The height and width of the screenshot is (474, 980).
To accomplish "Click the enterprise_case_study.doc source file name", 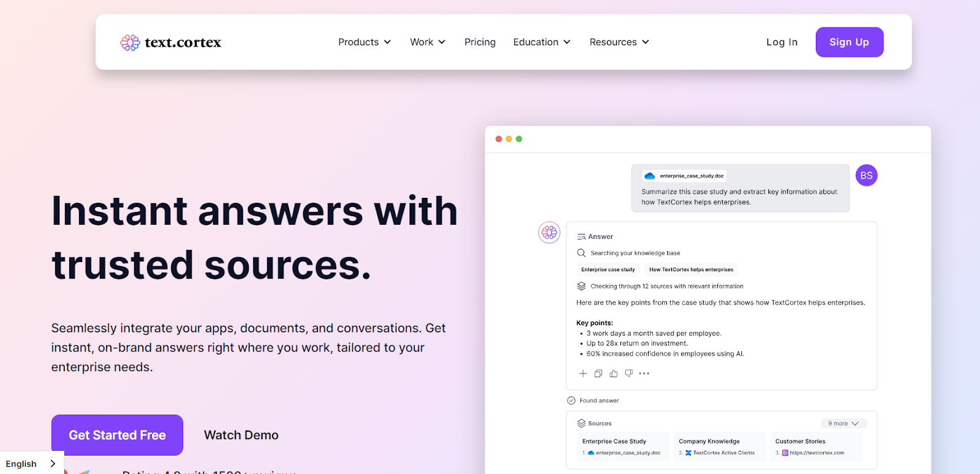I will point(628,453).
